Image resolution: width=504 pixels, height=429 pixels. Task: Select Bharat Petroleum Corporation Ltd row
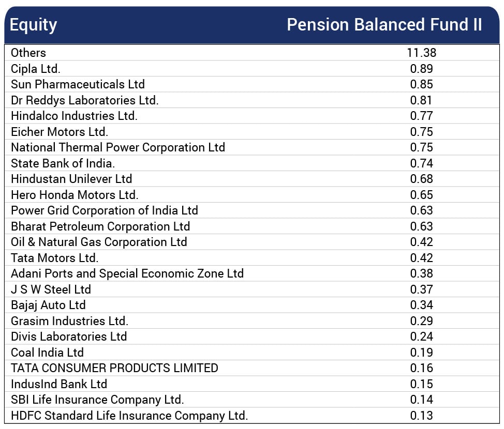coord(100,226)
